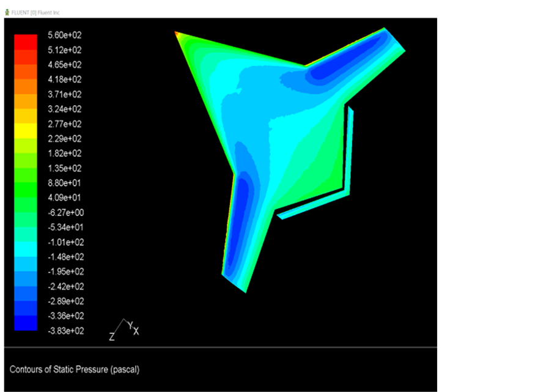This screenshot has height=392, width=552.
Task: Click the cyan L-shaped strip beside the body
Action: tap(348, 159)
